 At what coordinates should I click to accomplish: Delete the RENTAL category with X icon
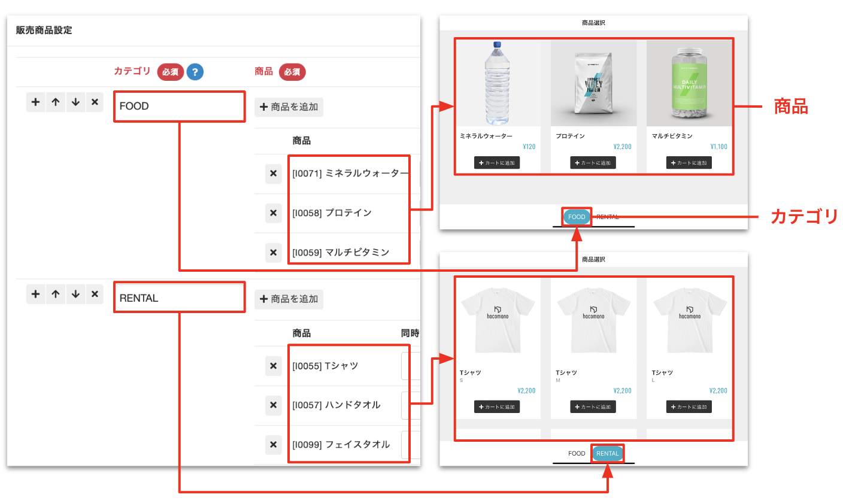click(x=95, y=294)
